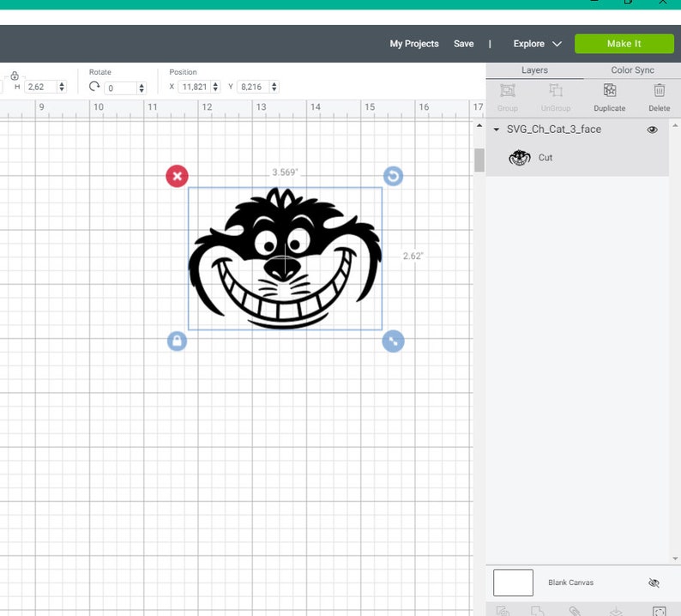This screenshot has width=681, height=616.
Task: Click the Y position input field
Action: [x=253, y=87]
